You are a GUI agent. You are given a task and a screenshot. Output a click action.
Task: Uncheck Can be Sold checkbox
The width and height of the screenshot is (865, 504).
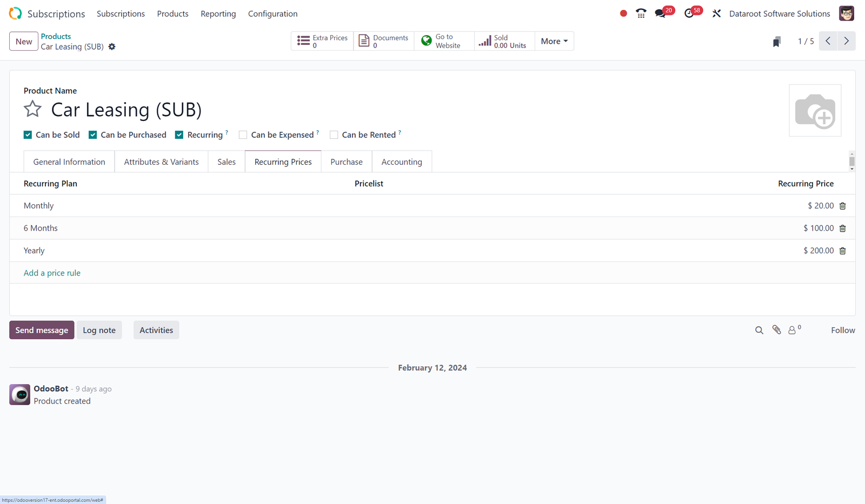pos(28,135)
